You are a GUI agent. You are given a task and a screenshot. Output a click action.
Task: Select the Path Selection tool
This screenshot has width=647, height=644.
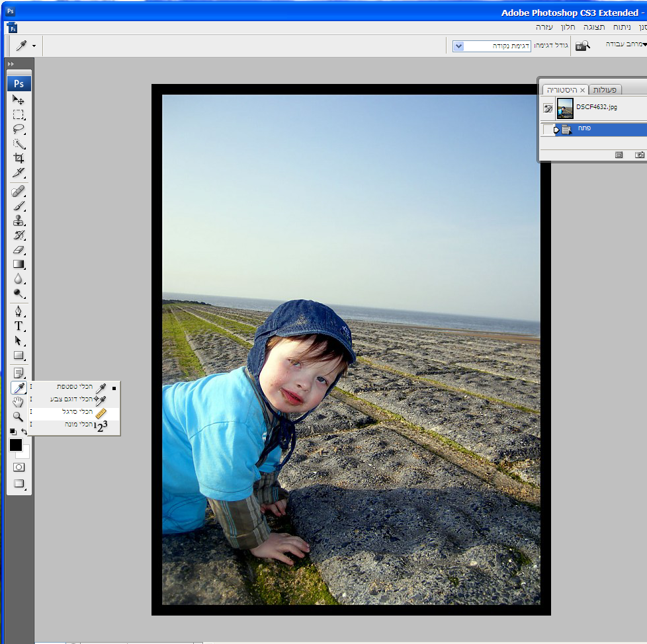(x=18, y=341)
